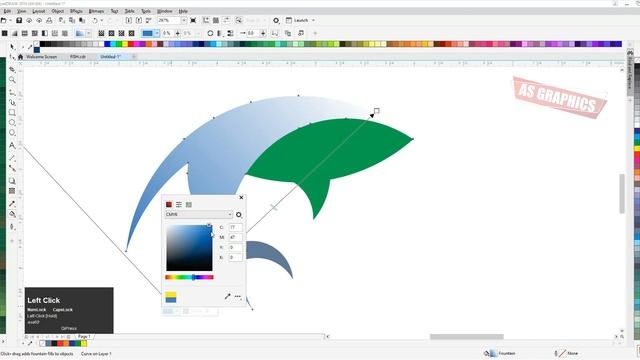Select the Freehand drawing tool
The image size is (640, 360).
(x=12, y=92)
